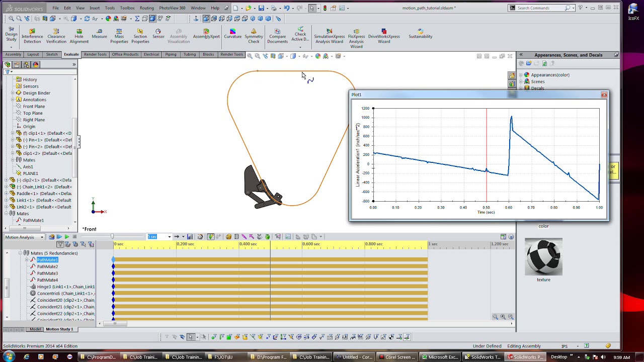644x362 pixels.
Task: Collapse the Mates folder in feature tree
Action: (x=7, y=214)
